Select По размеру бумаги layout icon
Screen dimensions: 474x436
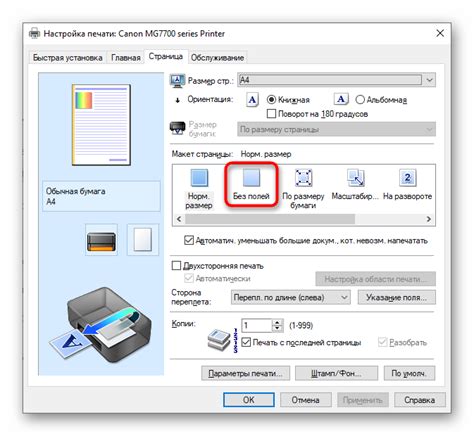click(303, 178)
